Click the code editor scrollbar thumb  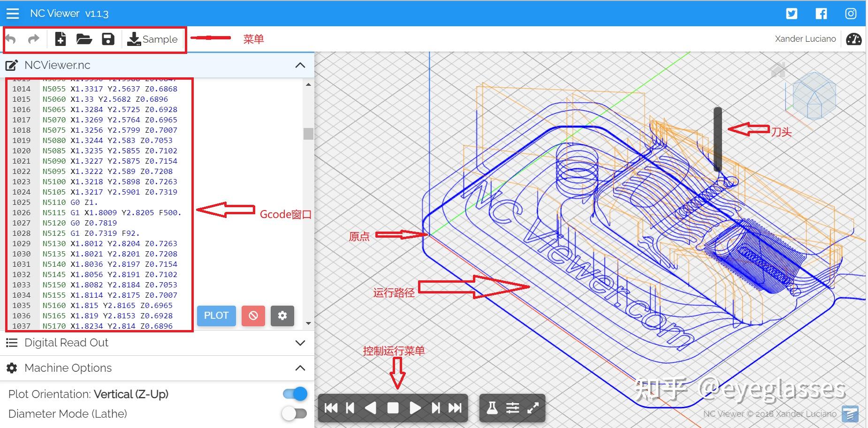[308, 134]
